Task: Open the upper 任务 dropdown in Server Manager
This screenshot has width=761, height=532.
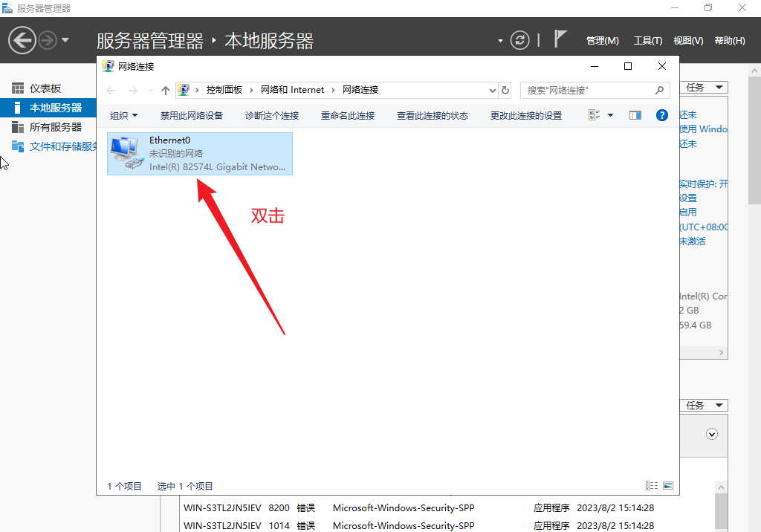Action: [x=704, y=88]
